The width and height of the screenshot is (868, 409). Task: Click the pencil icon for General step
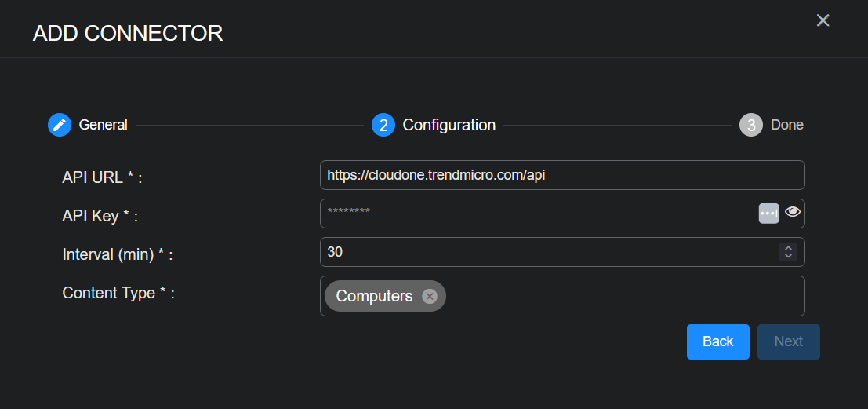[x=60, y=125]
